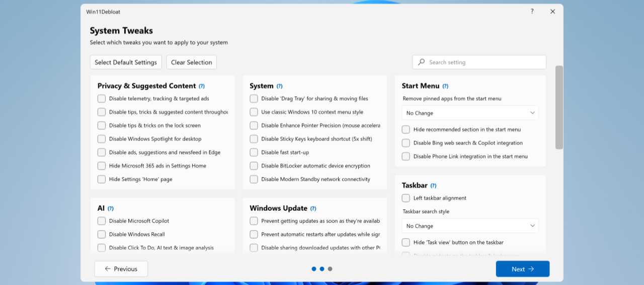
Task: Go to the Next page
Action: pos(522,269)
